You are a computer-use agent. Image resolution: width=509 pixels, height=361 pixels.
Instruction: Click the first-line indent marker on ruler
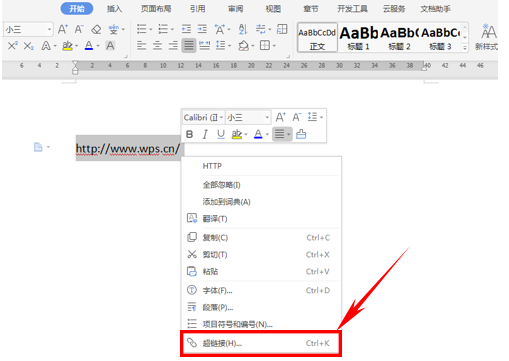click(75, 64)
